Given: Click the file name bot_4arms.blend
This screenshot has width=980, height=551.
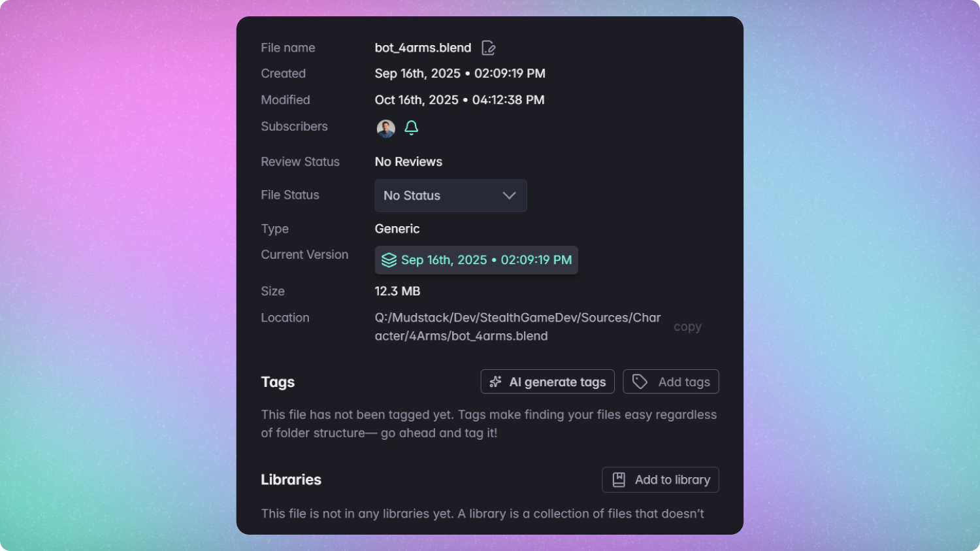Looking at the screenshot, I should click(x=423, y=47).
